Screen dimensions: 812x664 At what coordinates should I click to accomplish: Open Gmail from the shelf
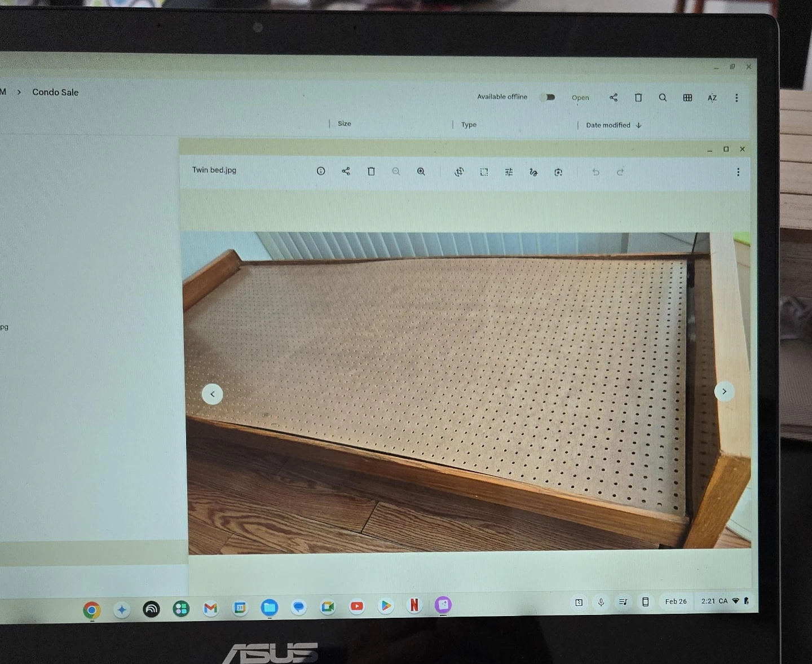[210, 608]
